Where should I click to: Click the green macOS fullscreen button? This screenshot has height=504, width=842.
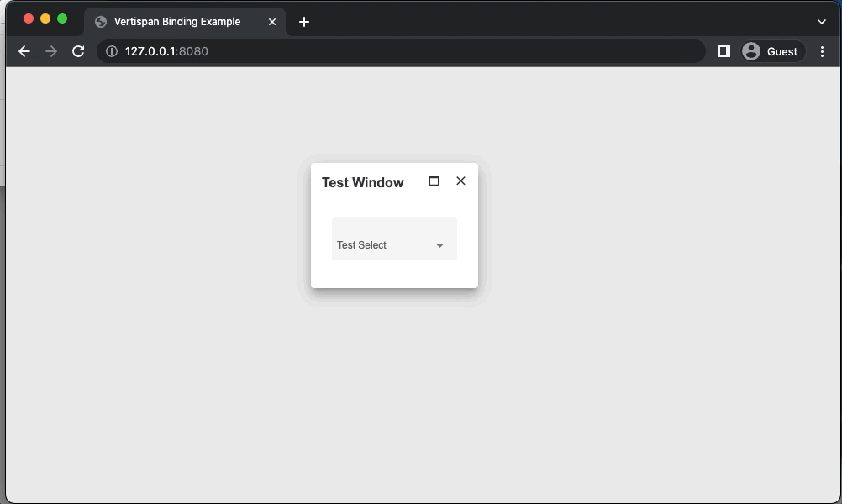(x=62, y=18)
